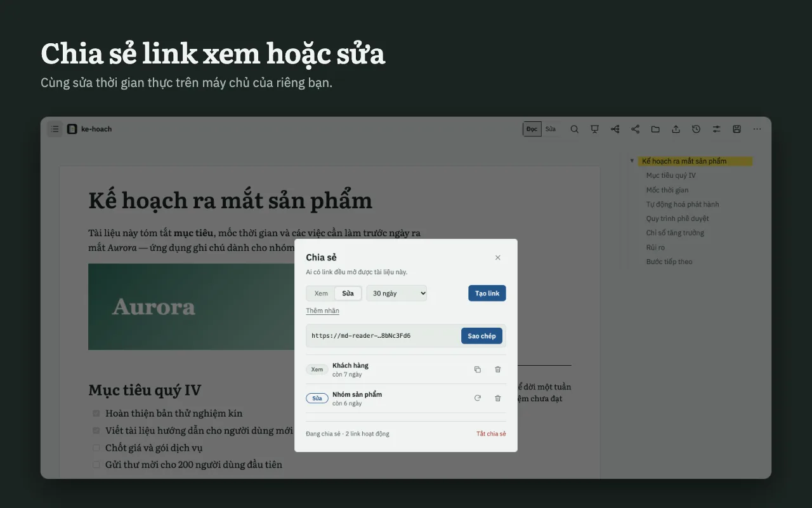Collapse the 'Kế hoạch ra mắt sản phẩm' outline arrow
The height and width of the screenshot is (508, 812).
(632, 161)
